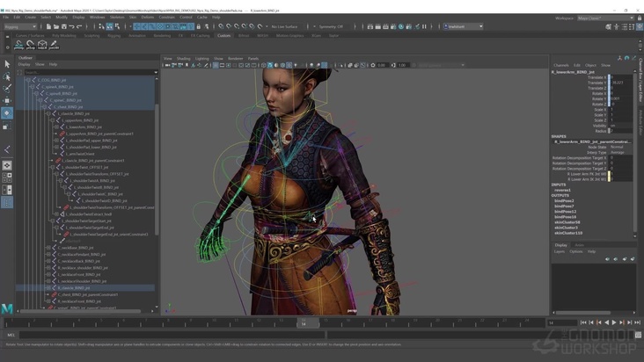Toggle the Tool Settings panel icon

(632, 26)
